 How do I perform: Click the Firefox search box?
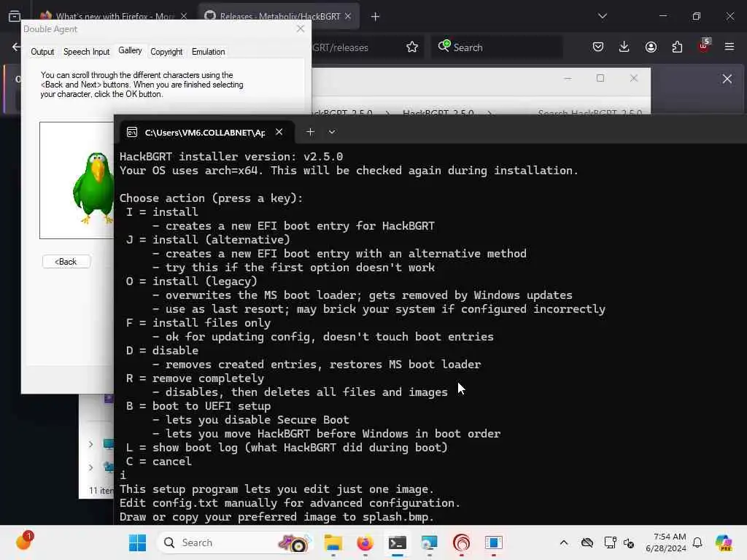496,47
